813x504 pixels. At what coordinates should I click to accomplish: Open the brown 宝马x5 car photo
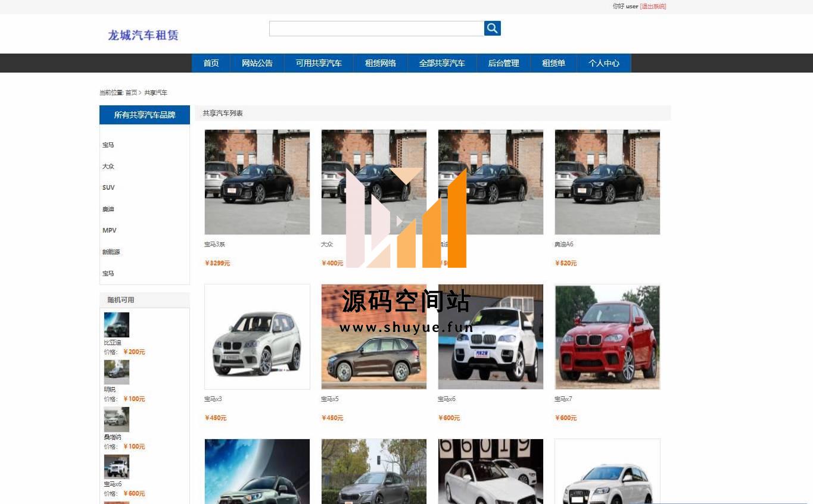374,337
